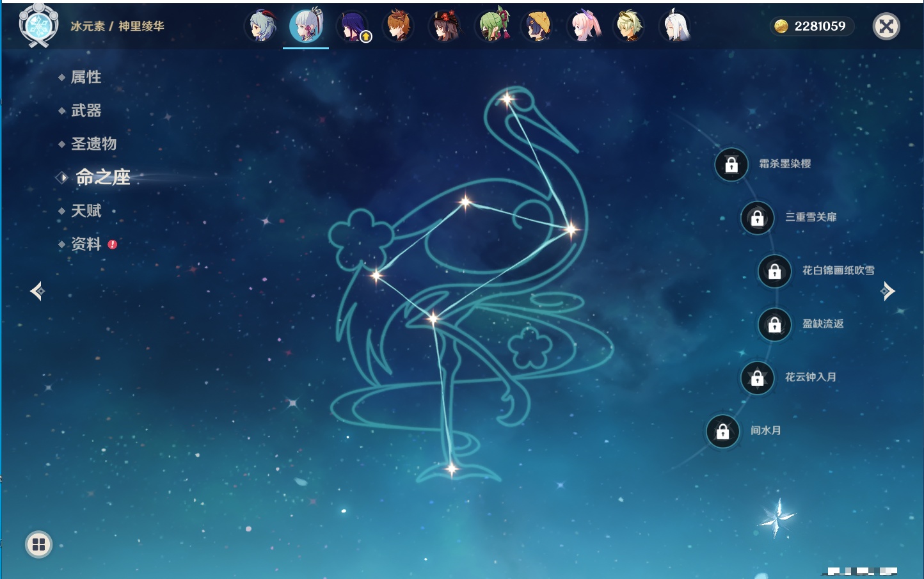Open the constellation label 霜杀墨染樱
The image size is (924, 579).
click(785, 164)
